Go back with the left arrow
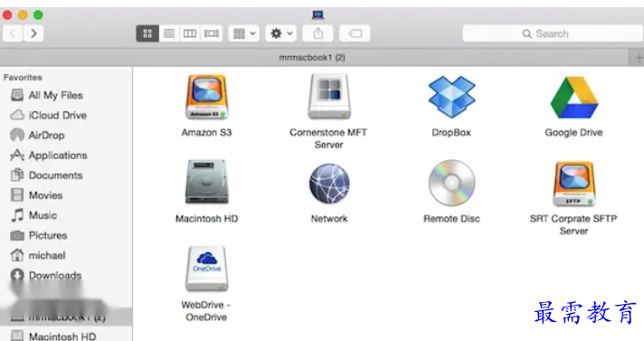Viewport: 644px width, 341px height. click(x=13, y=33)
